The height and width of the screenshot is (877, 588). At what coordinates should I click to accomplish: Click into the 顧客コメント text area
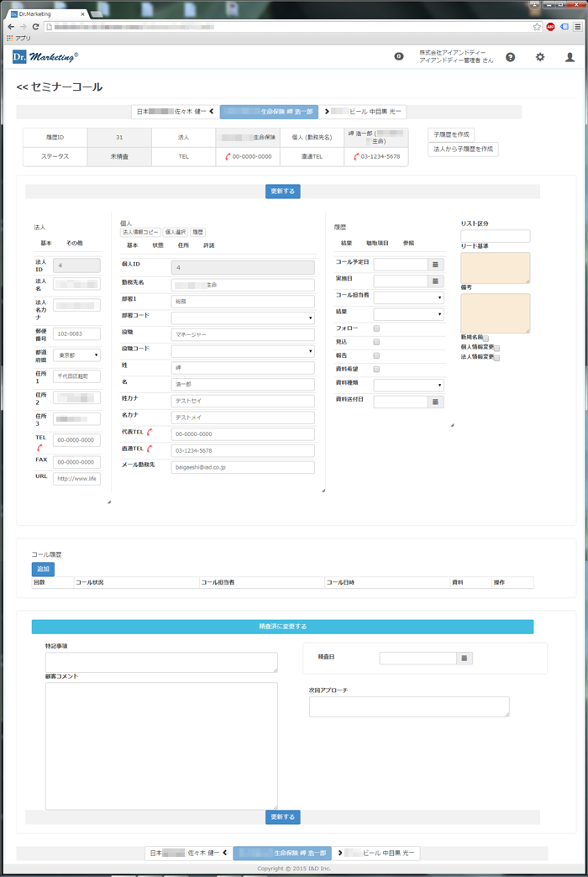161,745
